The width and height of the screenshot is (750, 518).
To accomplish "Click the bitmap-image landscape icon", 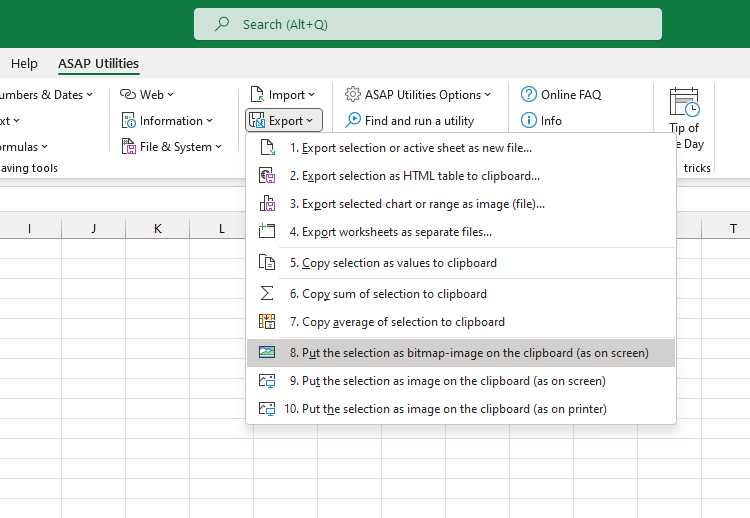I will click(267, 353).
